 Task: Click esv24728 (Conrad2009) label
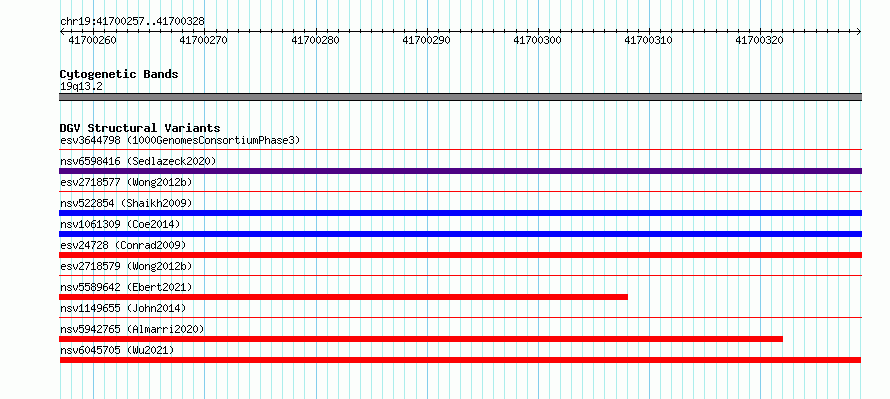pos(123,245)
